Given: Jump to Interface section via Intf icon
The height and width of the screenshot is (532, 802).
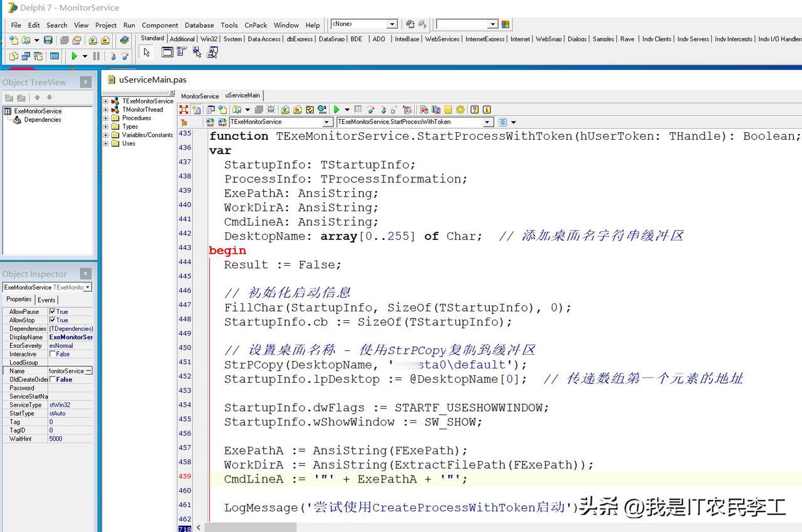Looking at the screenshot, I should 211,122.
